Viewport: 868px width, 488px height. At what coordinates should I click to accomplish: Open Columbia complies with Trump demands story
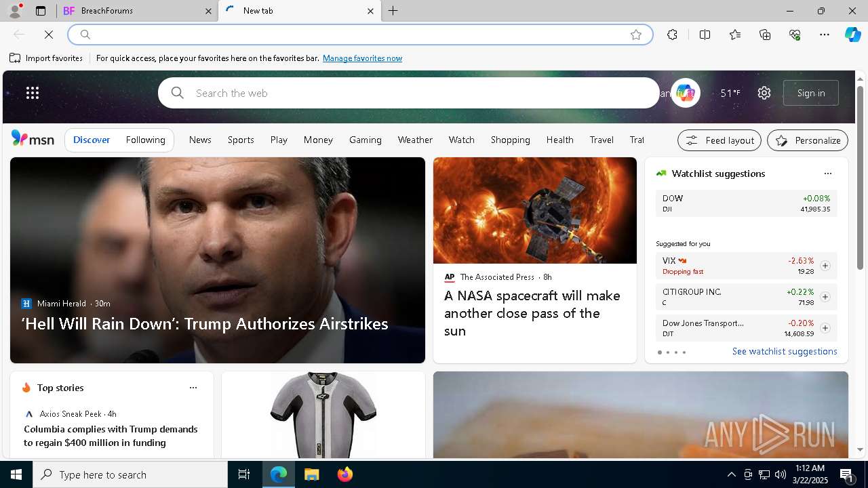[x=111, y=436]
